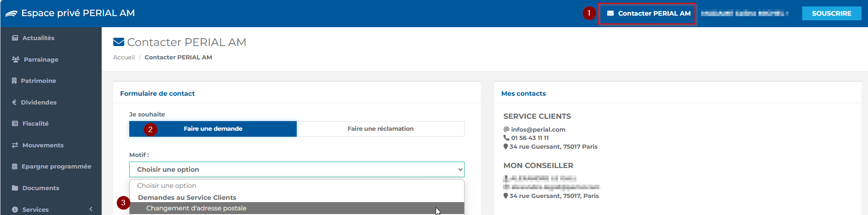868x215 pixels.
Task: Click the envelope icon in the top bar
Action: (610, 13)
